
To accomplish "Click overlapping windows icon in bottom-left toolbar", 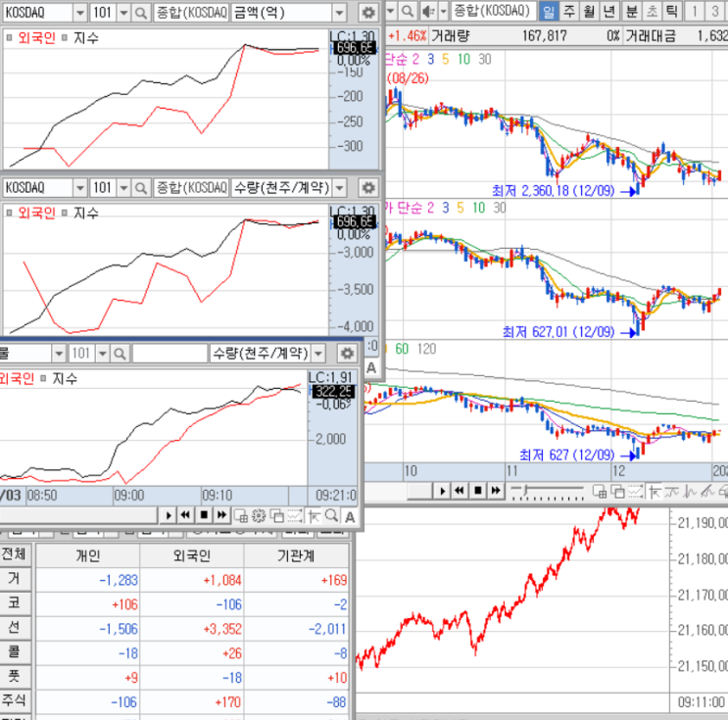I will [x=277, y=515].
